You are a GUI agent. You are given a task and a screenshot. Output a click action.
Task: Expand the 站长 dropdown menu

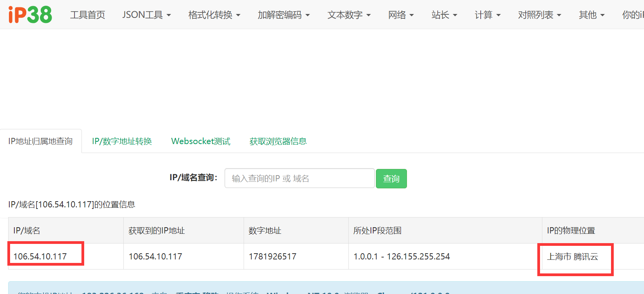pyautogui.click(x=445, y=15)
